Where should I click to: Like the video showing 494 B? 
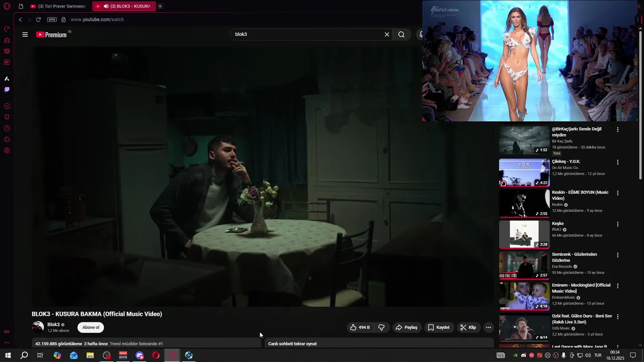point(360,327)
